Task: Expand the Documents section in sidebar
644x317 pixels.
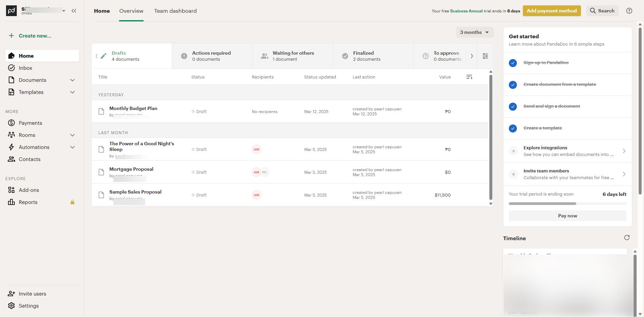Action: (x=72, y=80)
